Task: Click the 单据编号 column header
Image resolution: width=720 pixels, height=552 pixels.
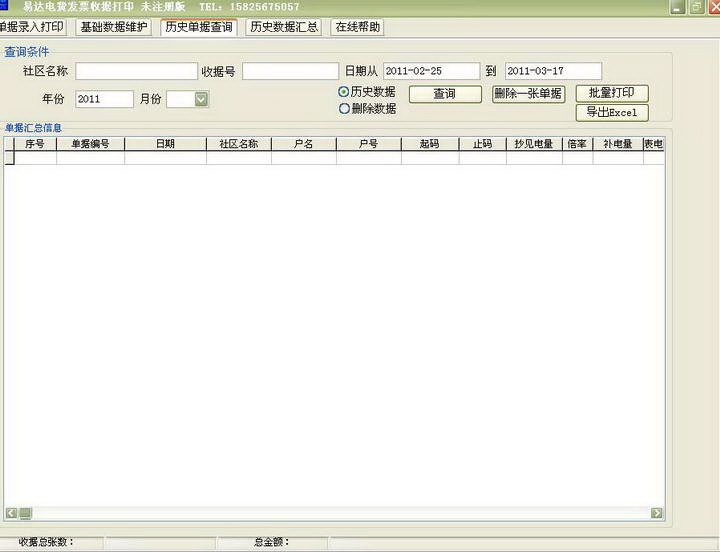Action: 90,144
